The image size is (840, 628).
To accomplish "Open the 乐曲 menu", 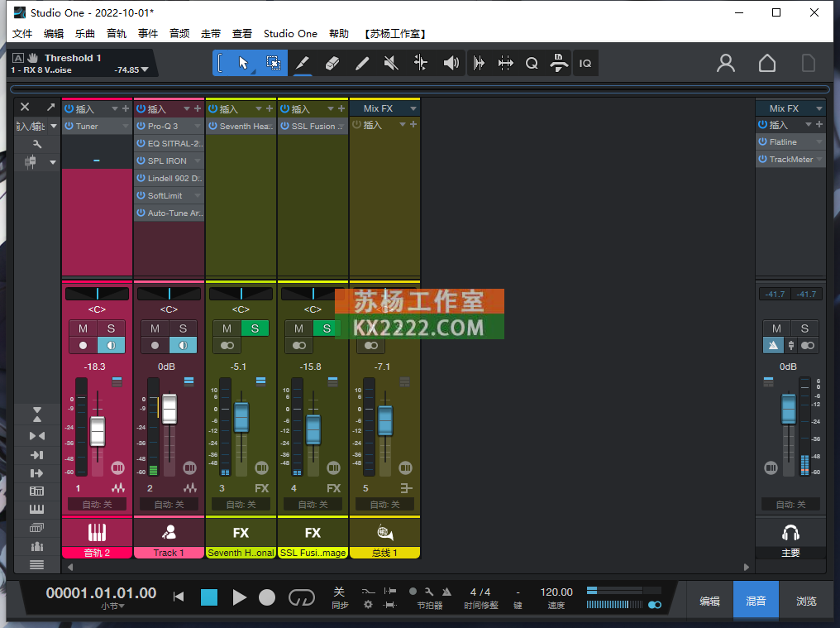I will [x=85, y=34].
